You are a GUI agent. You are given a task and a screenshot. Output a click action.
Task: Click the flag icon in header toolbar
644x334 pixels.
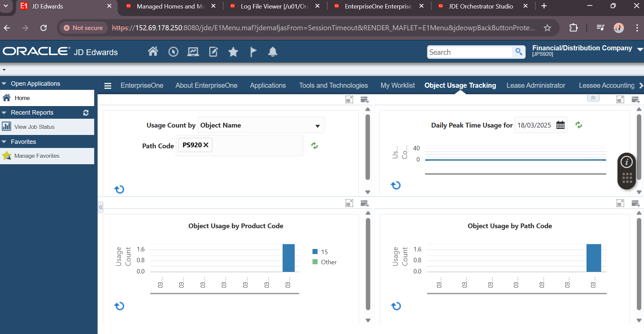(x=253, y=52)
